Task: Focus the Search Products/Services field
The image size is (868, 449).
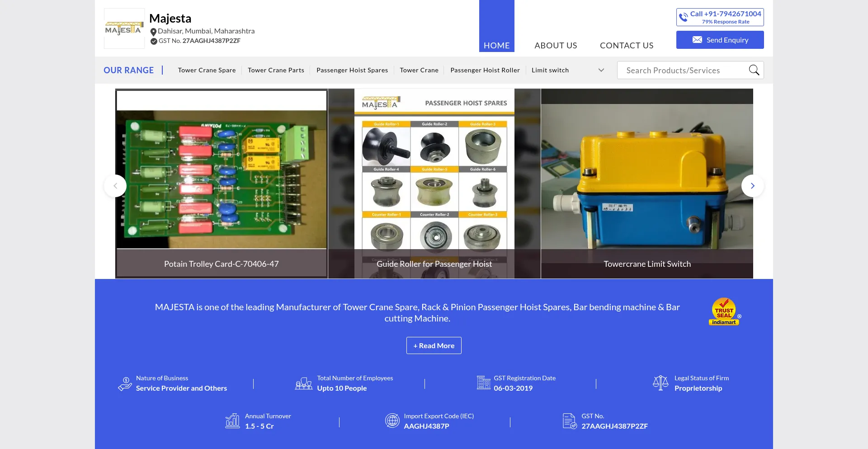Action: click(x=683, y=70)
